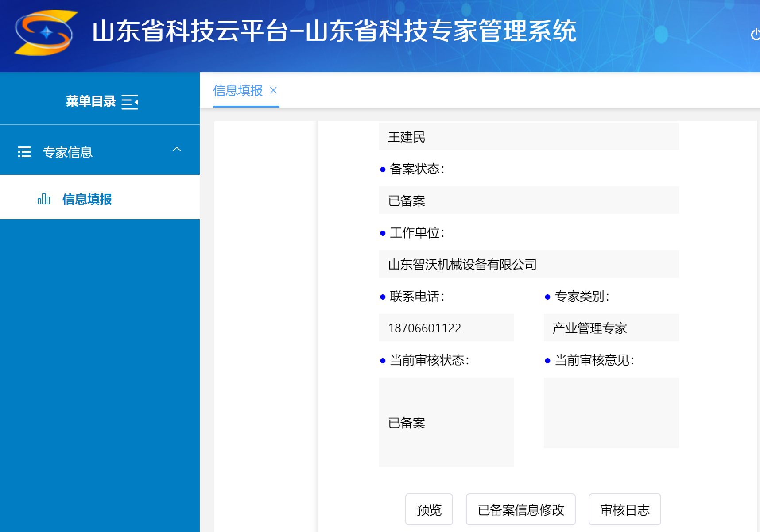Collapse the menu directory sidebar icon

130,102
